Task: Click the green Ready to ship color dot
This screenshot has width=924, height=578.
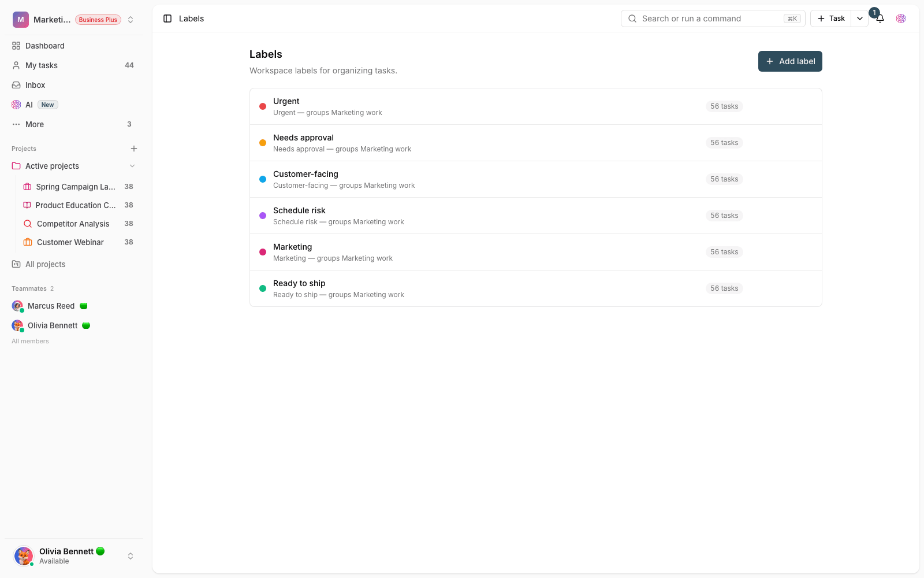Action: (x=263, y=288)
